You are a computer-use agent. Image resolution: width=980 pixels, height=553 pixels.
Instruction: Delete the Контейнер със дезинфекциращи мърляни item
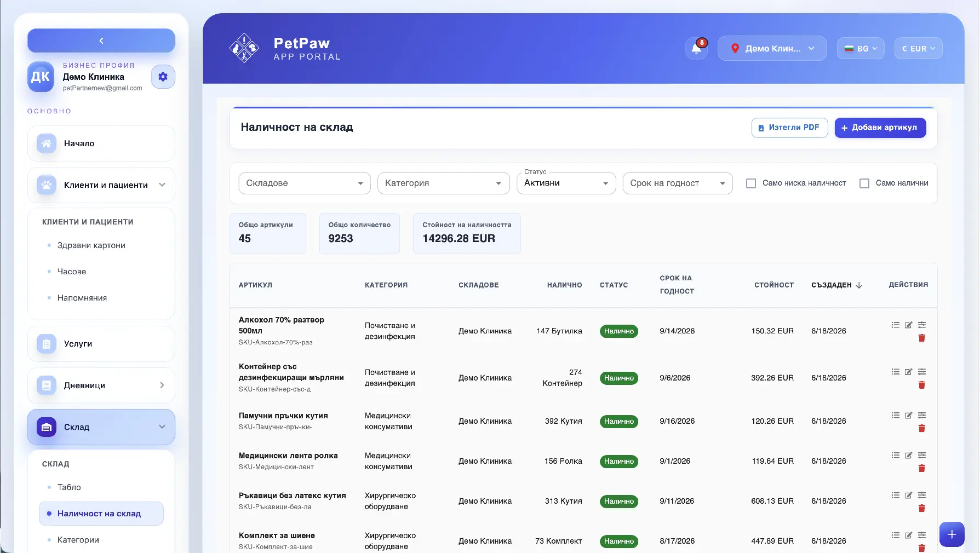point(922,385)
